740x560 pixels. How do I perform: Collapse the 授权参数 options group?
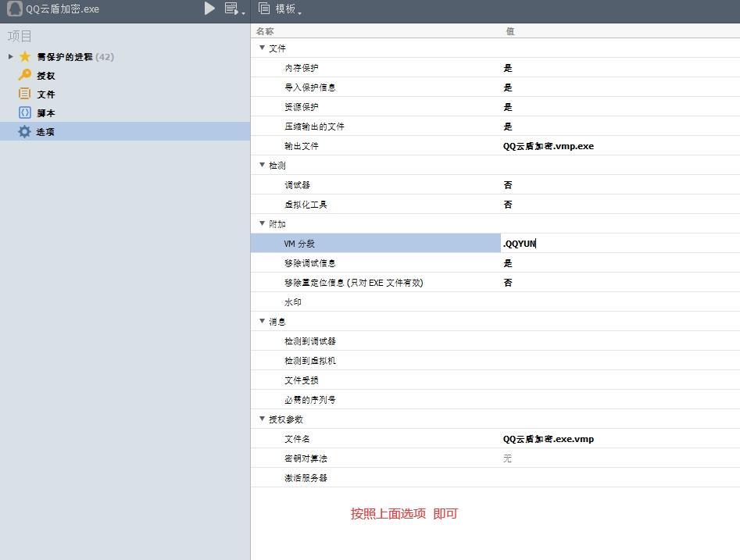tap(262, 419)
